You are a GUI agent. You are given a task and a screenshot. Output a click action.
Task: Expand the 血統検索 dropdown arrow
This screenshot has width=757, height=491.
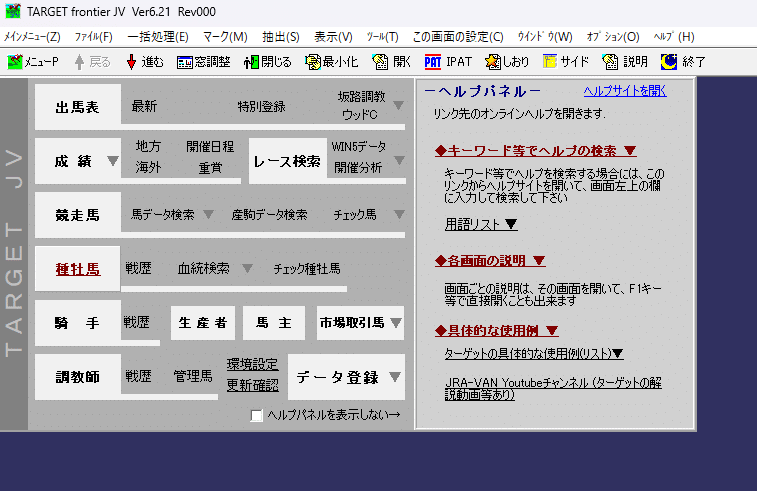point(247,268)
